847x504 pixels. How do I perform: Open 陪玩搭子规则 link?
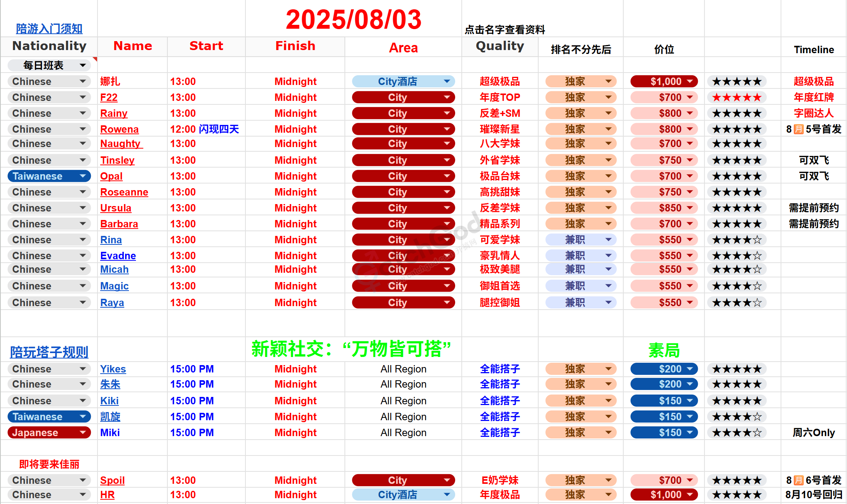[x=49, y=352]
